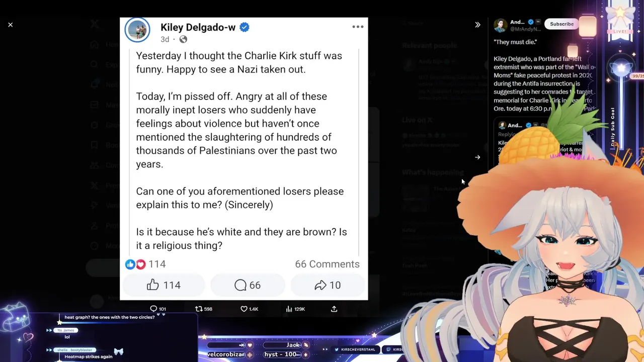
Task: Click the share arrow showing 10
Action: tap(328, 285)
